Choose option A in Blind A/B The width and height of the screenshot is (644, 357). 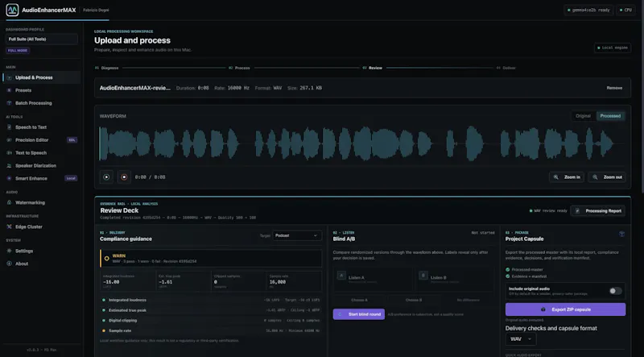tap(359, 300)
